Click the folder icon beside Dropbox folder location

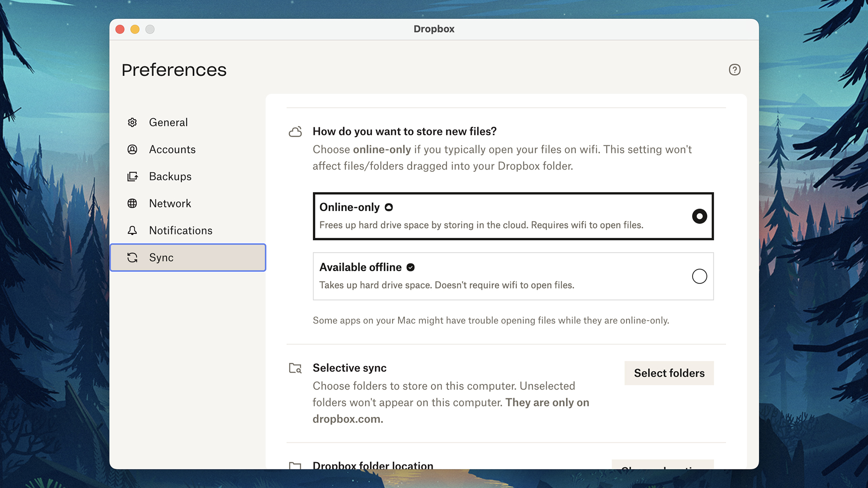[x=295, y=465]
